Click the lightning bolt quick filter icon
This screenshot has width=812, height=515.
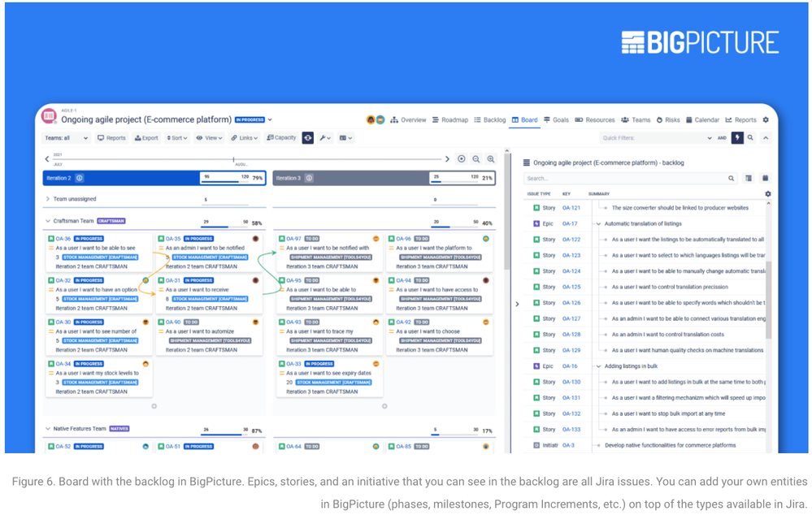click(x=737, y=137)
